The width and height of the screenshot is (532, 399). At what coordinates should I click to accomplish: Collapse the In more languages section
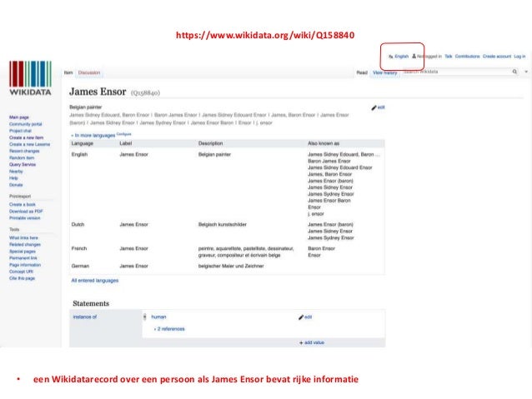93,135
